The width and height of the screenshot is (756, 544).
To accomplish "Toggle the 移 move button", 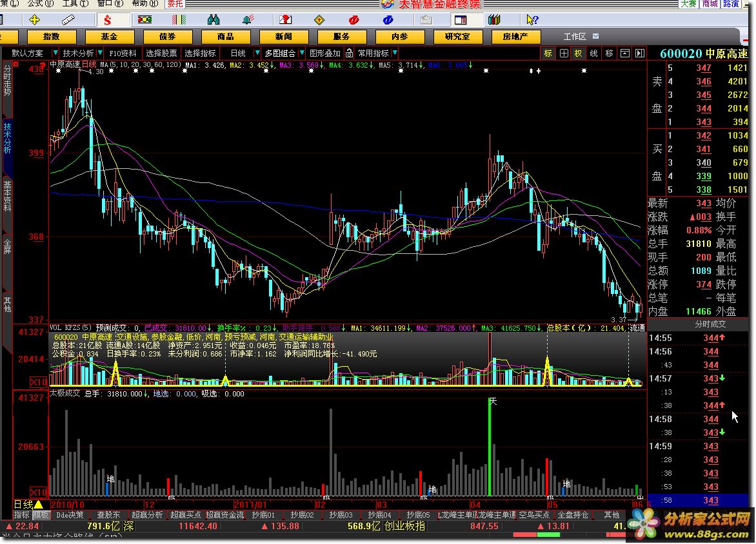I will tap(610, 53).
